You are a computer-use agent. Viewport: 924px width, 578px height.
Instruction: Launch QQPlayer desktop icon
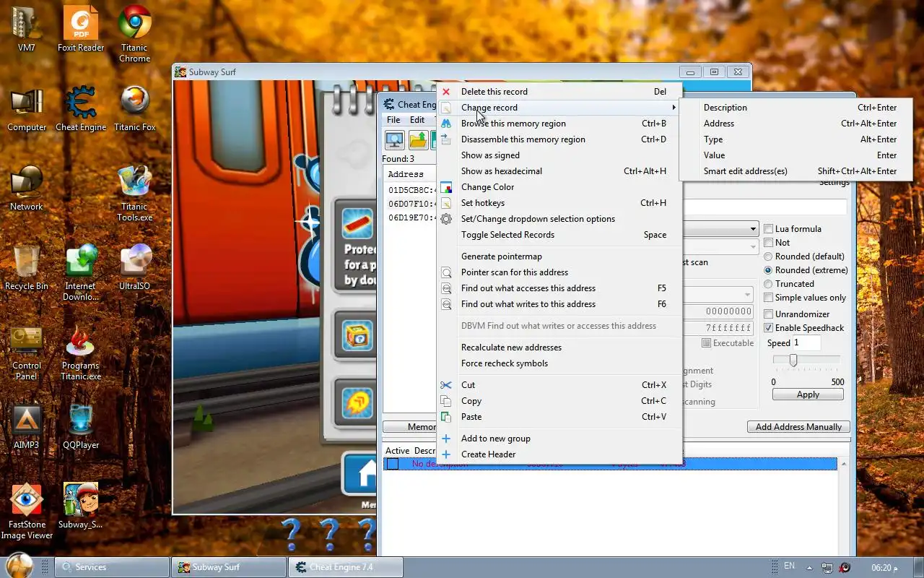click(81, 427)
